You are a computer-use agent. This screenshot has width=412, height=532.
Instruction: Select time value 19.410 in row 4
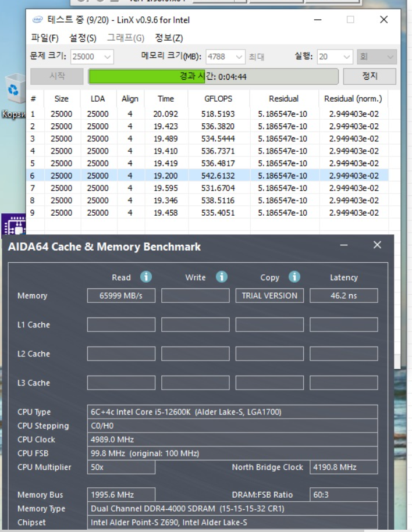(x=165, y=151)
